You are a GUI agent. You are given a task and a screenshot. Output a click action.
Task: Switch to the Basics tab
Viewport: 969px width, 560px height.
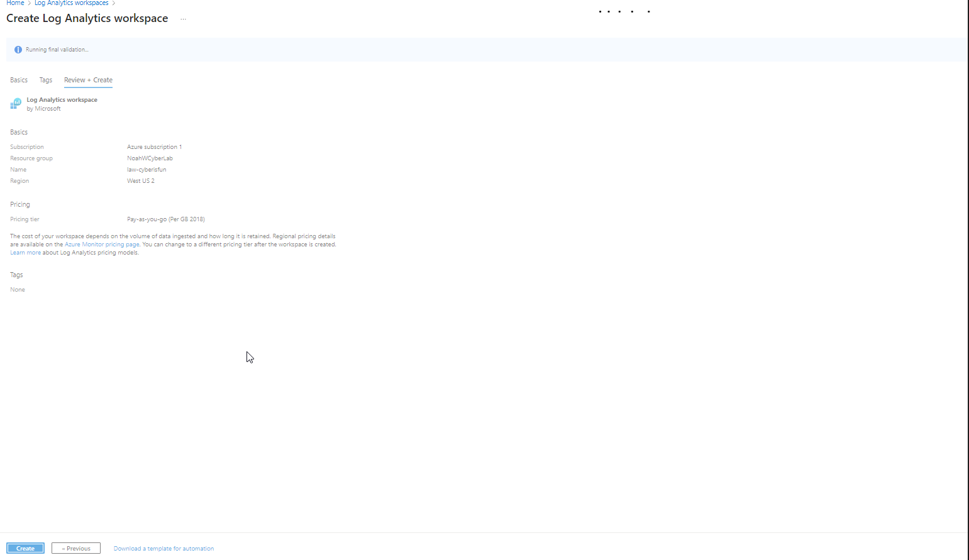click(19, 80)
